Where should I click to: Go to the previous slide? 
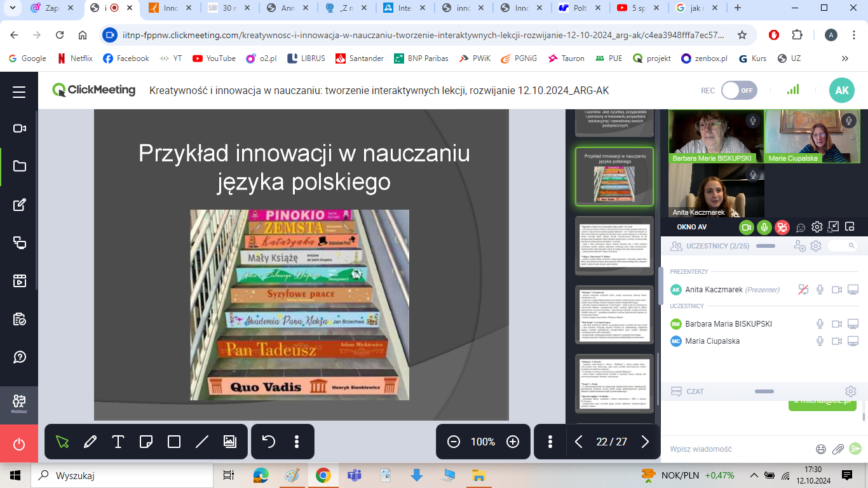[x=578, y=442]
